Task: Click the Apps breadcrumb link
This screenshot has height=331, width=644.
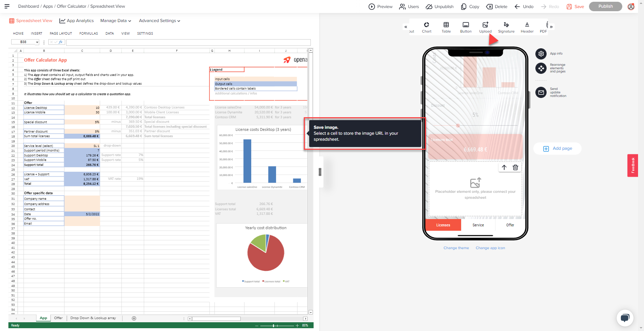Action: click(x=48, y=6)
